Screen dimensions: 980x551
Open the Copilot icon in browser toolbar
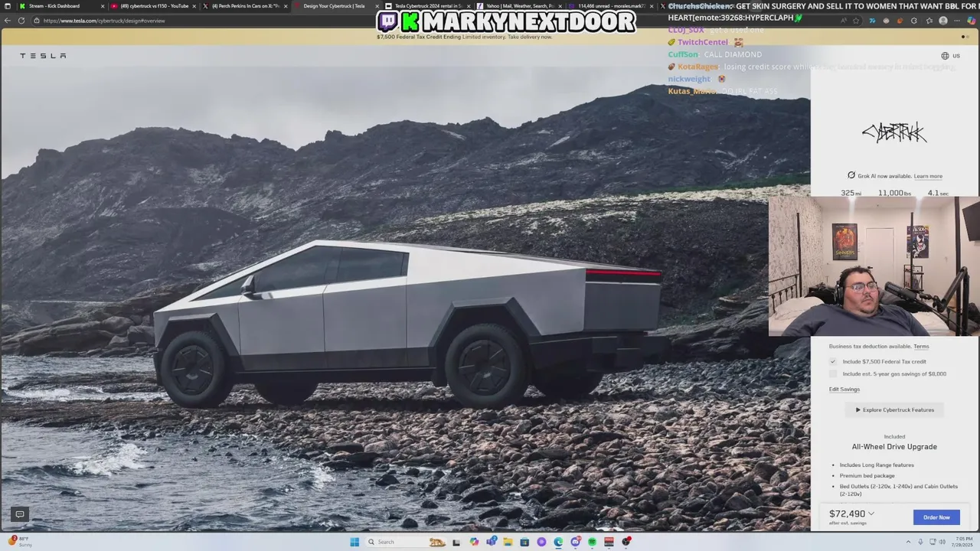click(x=972, y=21)
